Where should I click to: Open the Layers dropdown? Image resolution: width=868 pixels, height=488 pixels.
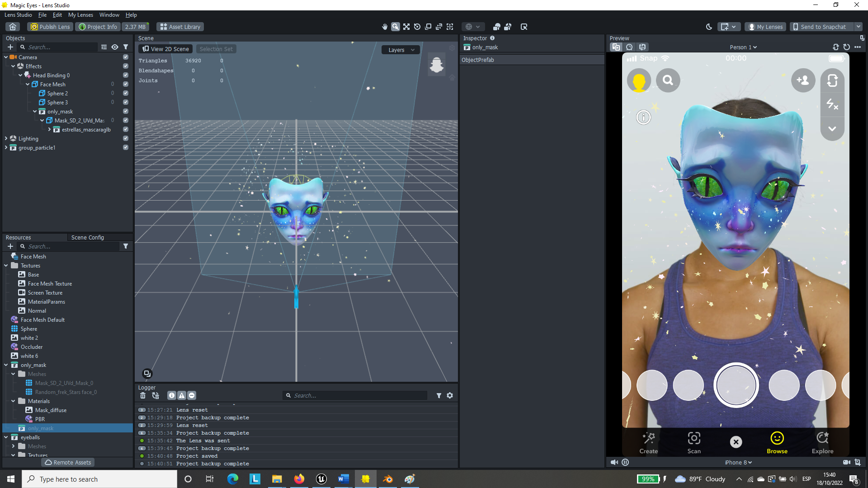pos(401,50)
